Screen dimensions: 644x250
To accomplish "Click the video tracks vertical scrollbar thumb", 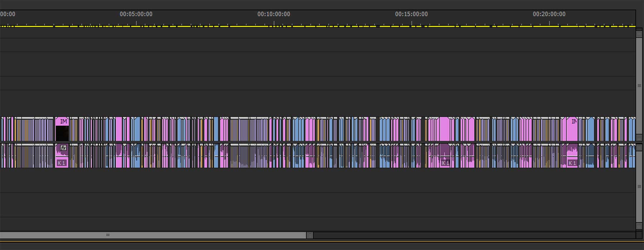I will tap(639, 86).
